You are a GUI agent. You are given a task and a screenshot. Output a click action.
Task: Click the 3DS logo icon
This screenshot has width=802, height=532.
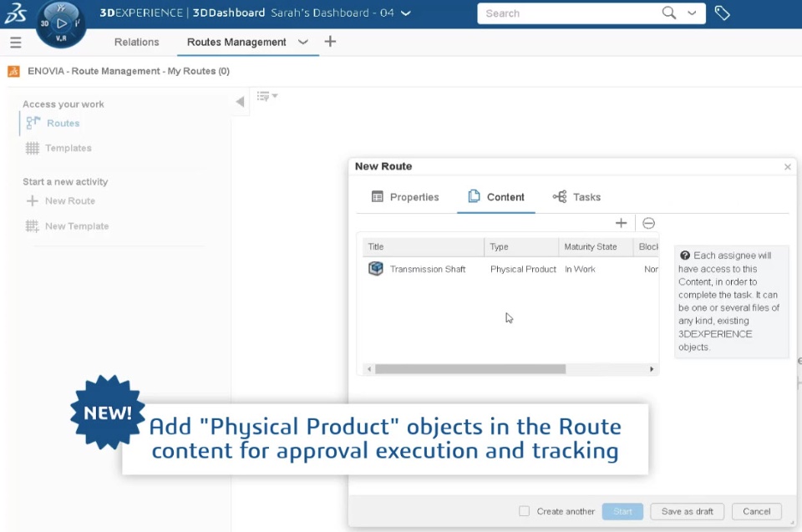(15, 13)
